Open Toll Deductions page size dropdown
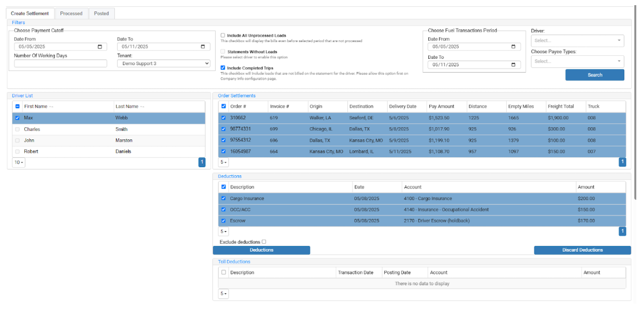644x310 pixels. [x=223, y=294]
